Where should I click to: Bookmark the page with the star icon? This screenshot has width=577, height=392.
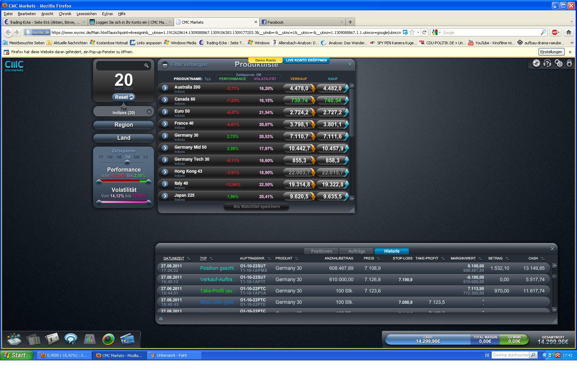click(412, 32)
